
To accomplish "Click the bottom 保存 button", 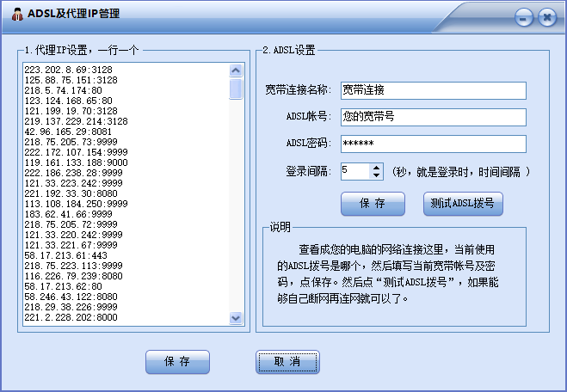I will [x=177, y=362].
